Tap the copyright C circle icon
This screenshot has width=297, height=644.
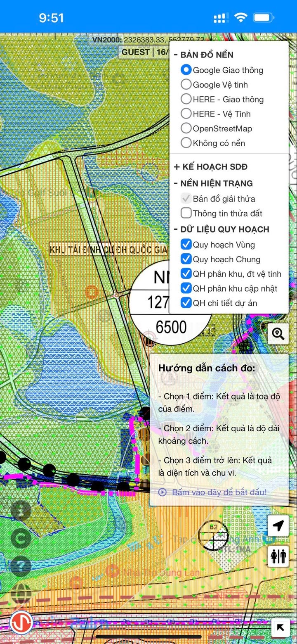(x=21, y=537)
